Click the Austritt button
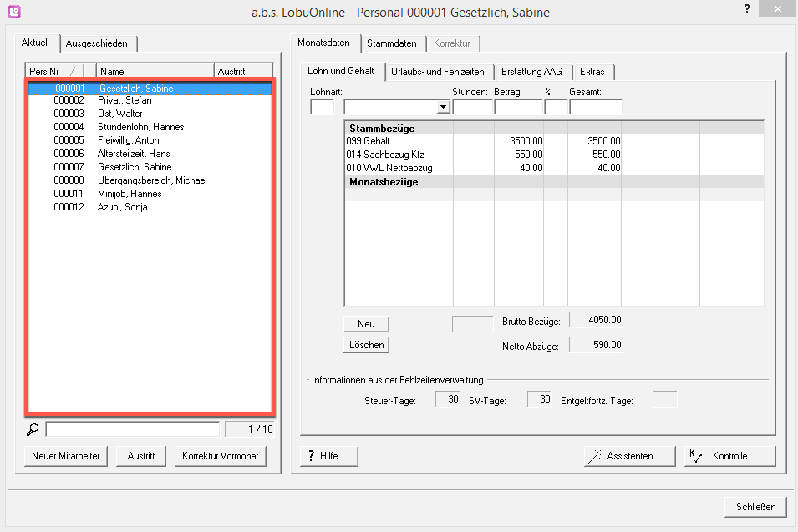Screen dimensions: 798x532 coord(141,456)
